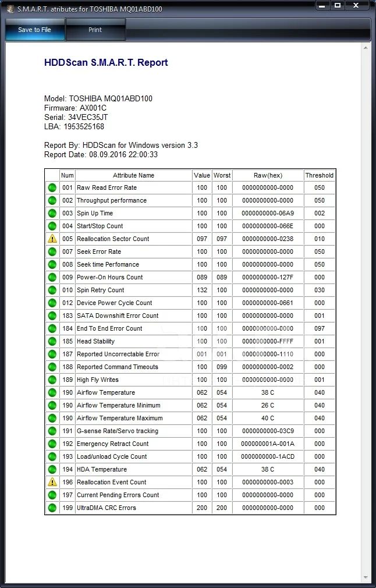The height and width of the screenshot is (588, 376).
Task: Click the scrollbar up arrow
Action: coord(366,48)
